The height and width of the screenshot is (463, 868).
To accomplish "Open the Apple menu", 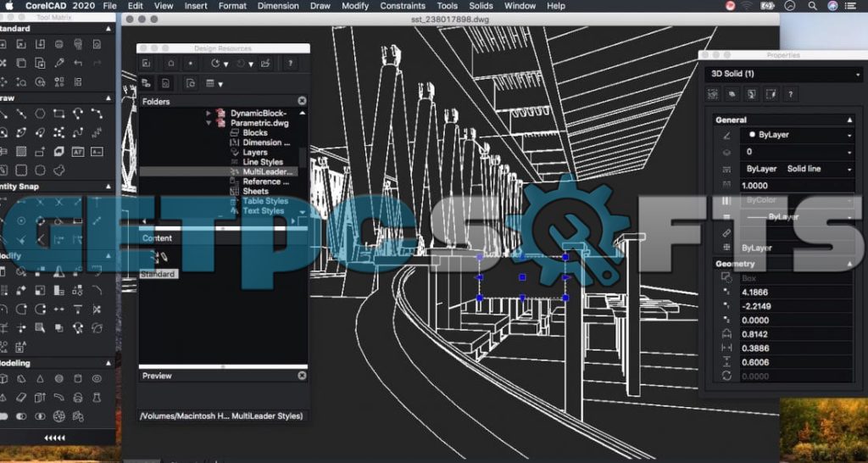I will click(x=8, y=6).
